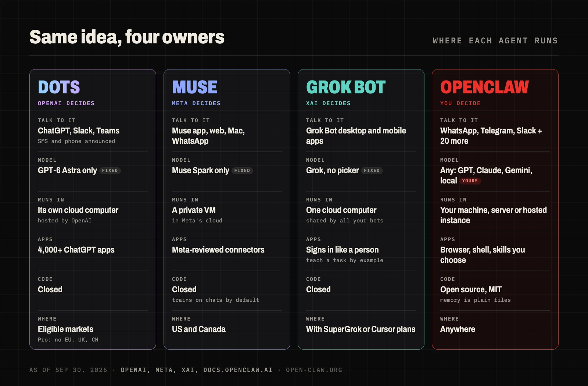Image resolution: width=588 pixels, height=386 pixels.
Task: Click the 'TALK TO IT' label in DOTS card
Action: click(x=57, y=120)
